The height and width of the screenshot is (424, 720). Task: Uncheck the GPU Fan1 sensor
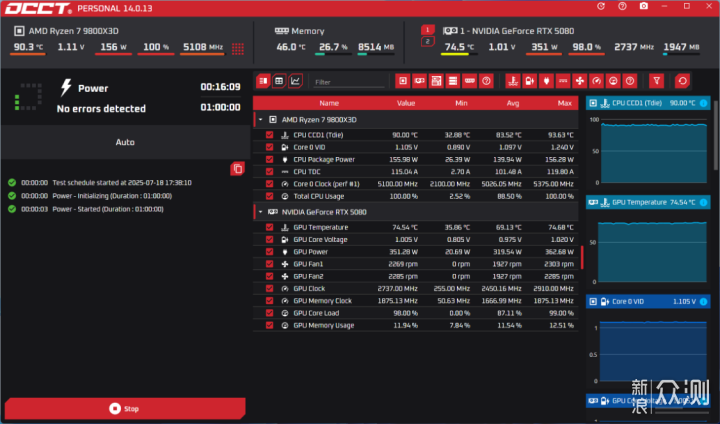pyautogui.click(x=270, y=264)
